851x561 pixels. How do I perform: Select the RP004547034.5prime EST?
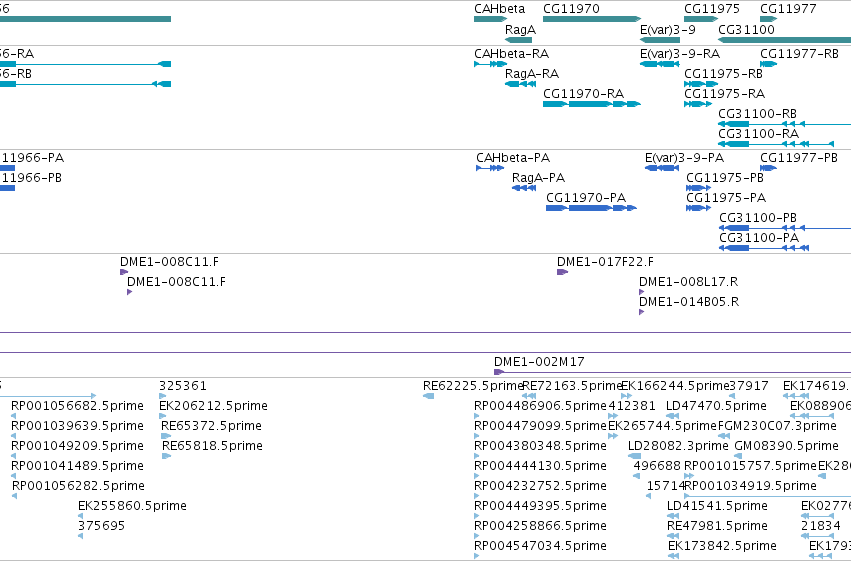[477, 556]
